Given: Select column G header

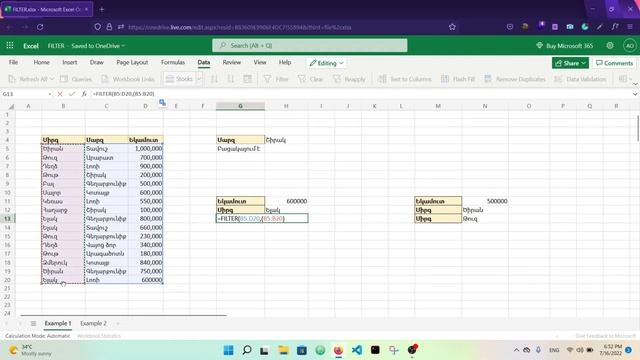Looking at the screenshot, I should tap(240, 106).
